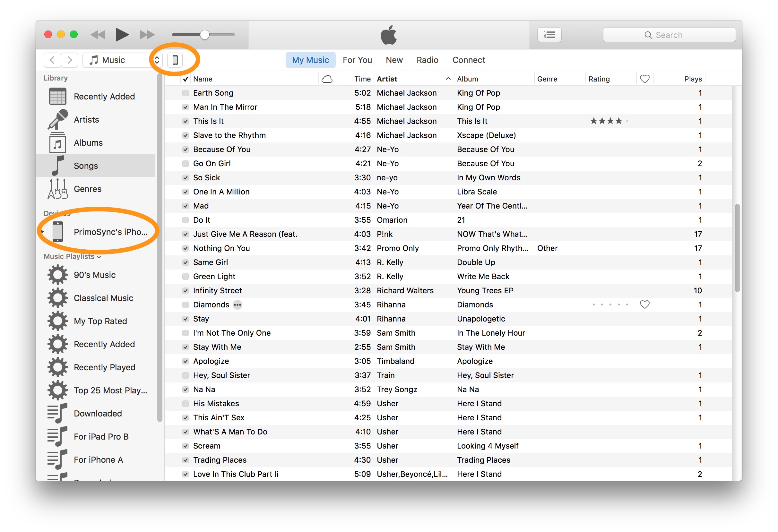Click the Play button
Image resolution: width=778 pixels, height=532 pixels.
122,34
